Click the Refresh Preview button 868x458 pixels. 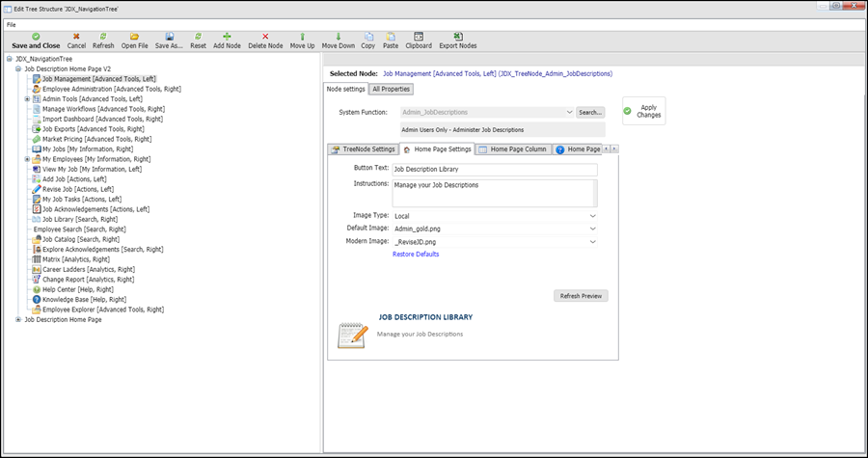click(x=581, y=296)
